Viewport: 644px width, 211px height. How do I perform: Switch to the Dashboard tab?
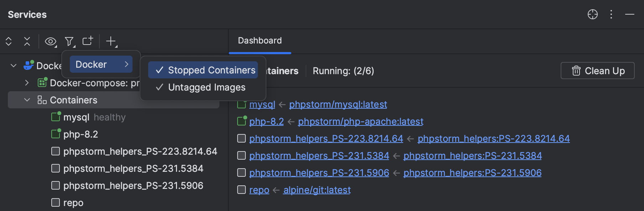point(260,40)
